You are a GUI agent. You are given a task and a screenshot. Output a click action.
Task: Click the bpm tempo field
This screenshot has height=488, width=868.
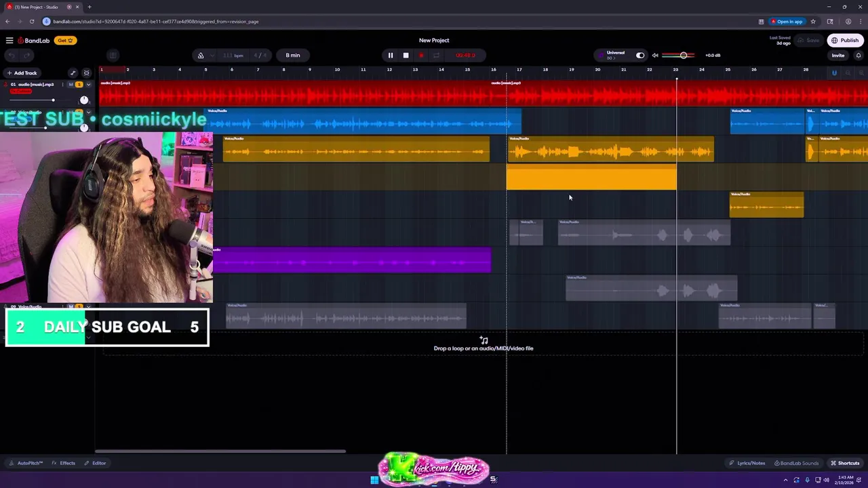point(233,56)
